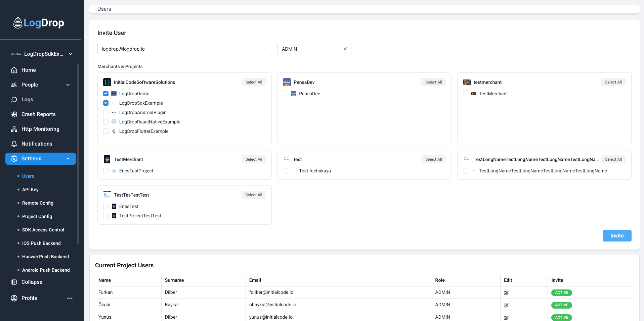
Task: Open the API Key settings page
Action: pos(30,190)
